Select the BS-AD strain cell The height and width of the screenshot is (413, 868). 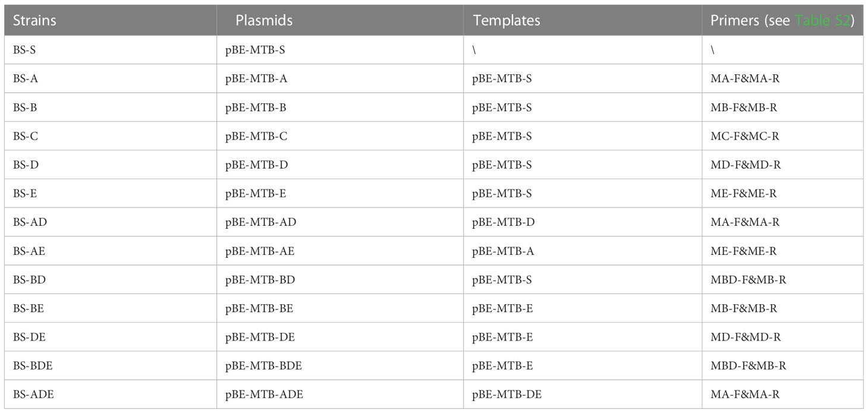[x=111, y=222]
